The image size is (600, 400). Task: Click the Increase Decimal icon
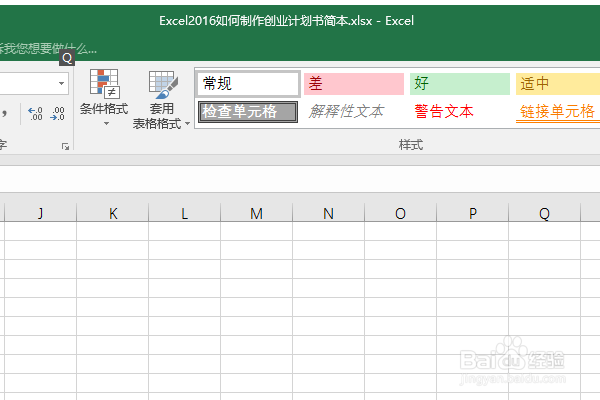click(35, 114)
